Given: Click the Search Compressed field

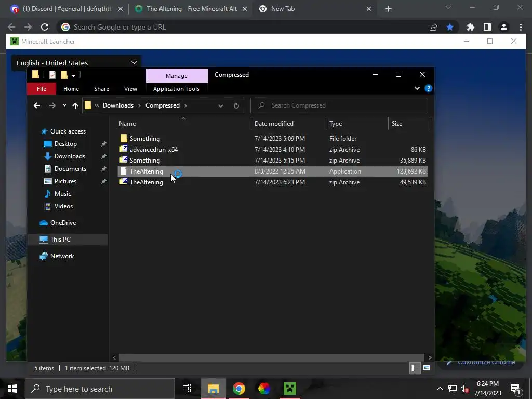Looking at the screenshot, I should tap(339, 105).
